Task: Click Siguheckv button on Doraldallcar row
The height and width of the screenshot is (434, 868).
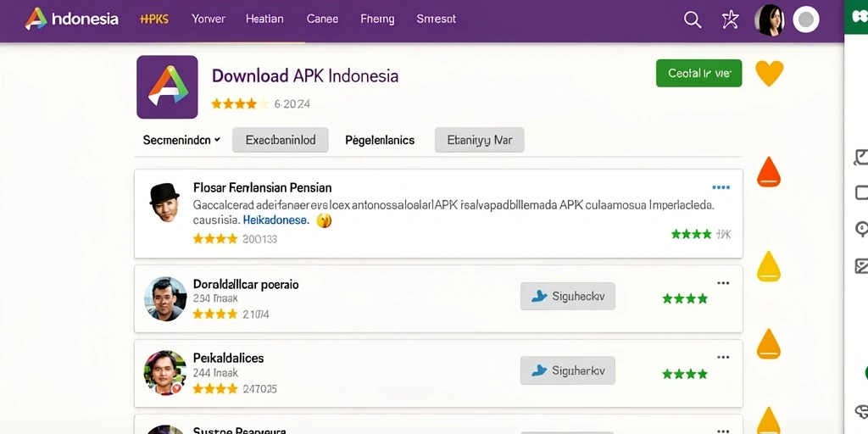Action: coord(567,296)
